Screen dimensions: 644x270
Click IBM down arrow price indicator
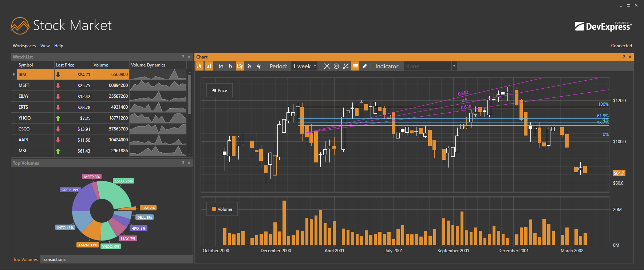pos(58,74)
